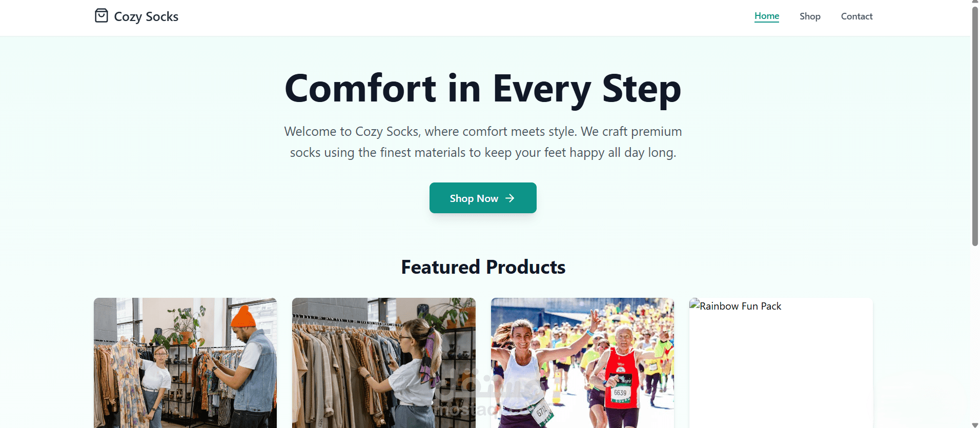Click the shopping bag logo icon
Image resolution: width=980 pixels, height=428 pixels.
coord(101,16)
